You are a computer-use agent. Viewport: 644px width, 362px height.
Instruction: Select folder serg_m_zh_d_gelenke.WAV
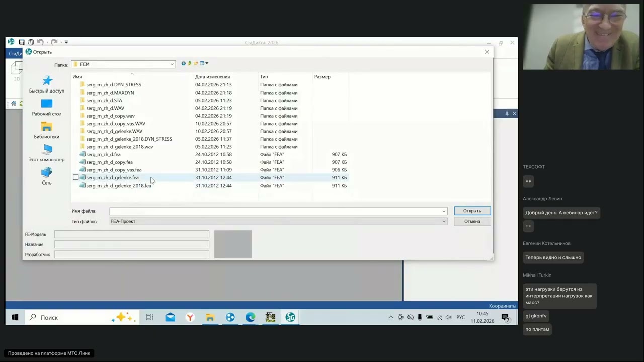(x=114, y=131)
